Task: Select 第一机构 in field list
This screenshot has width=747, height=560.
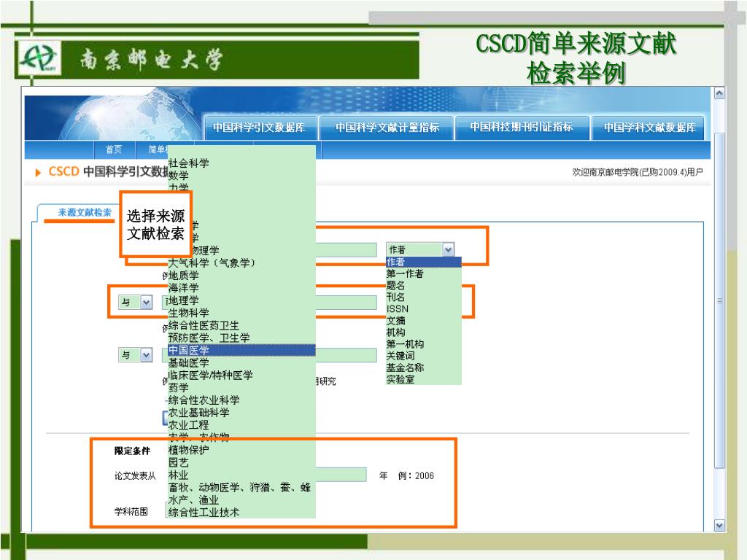Action: [x=424, y=344]
